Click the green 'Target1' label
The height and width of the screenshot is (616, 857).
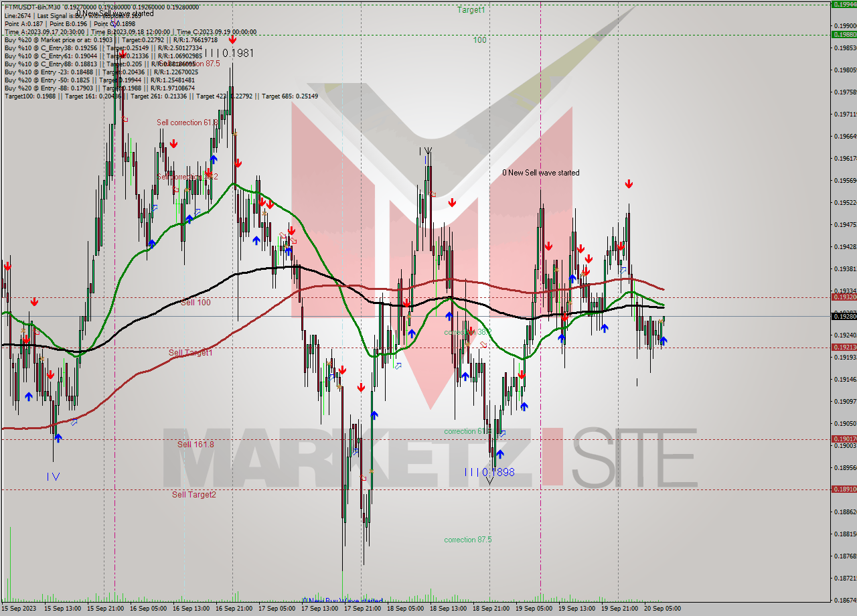[x=471, y=10]
